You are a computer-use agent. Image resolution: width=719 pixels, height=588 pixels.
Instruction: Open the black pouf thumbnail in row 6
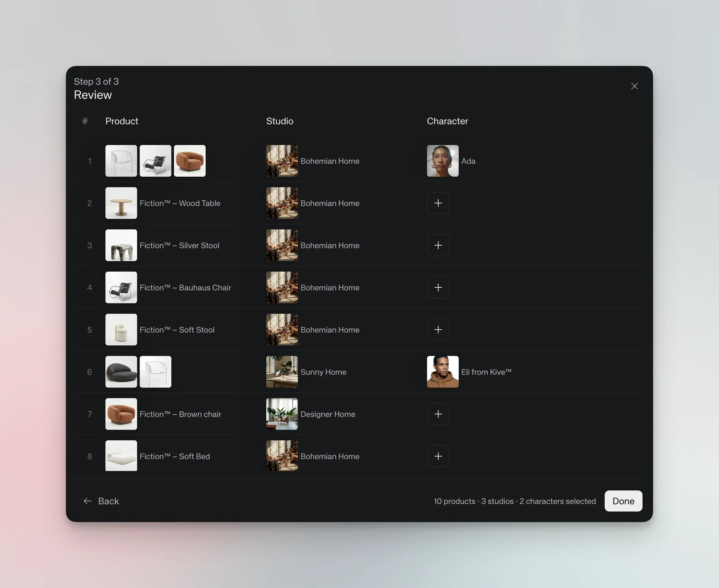(121, 371)
